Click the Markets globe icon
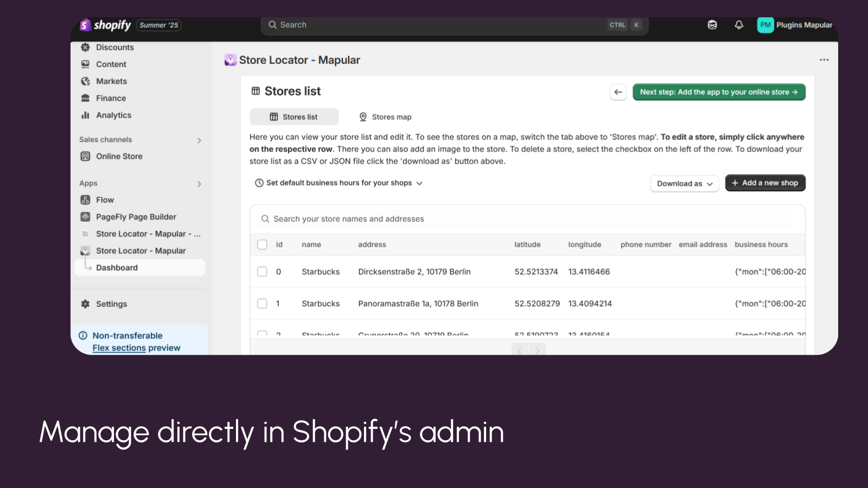868x488 pixels. pos(85,81)
